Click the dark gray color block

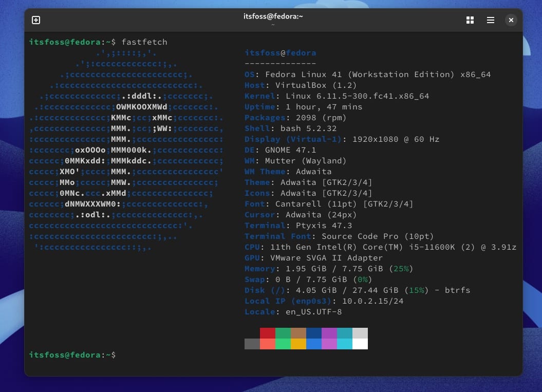252,344
